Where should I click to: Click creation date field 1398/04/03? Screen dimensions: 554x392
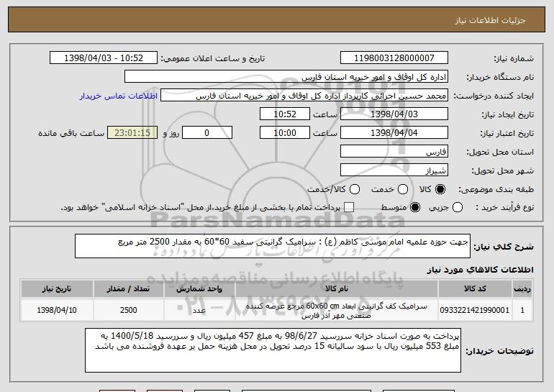tap(394, 114)
